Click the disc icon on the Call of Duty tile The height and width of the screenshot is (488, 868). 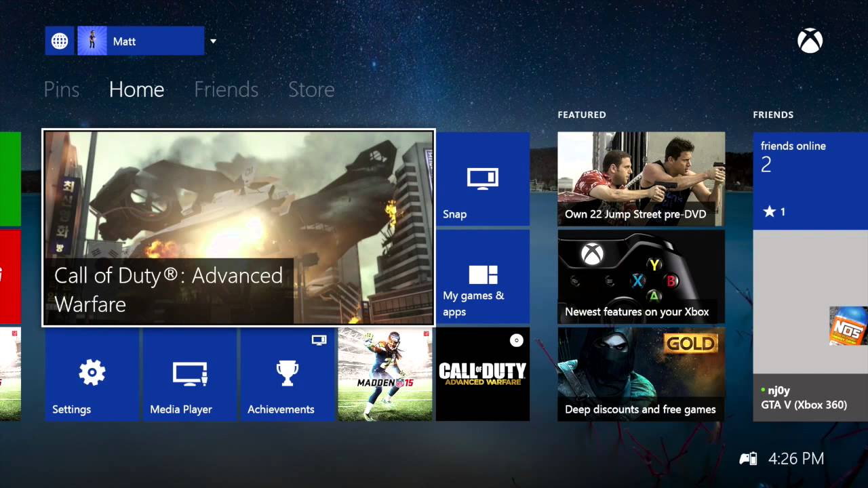[x=517, y=340]
